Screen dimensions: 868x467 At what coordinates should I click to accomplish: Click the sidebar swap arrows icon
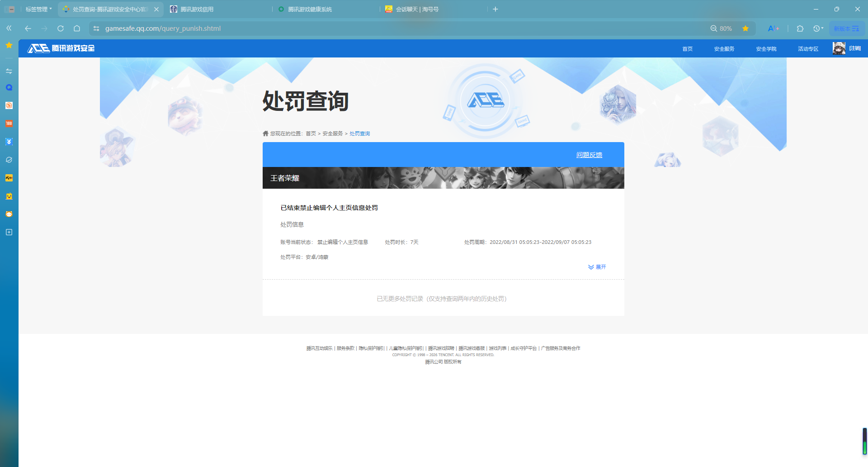point(9,71)
